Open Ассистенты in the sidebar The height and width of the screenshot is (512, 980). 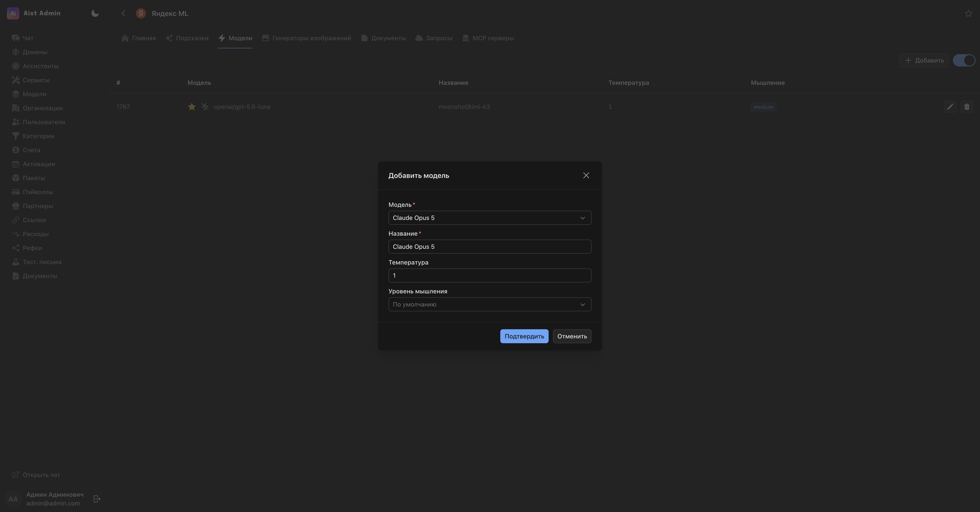click(x=40, y=66)
